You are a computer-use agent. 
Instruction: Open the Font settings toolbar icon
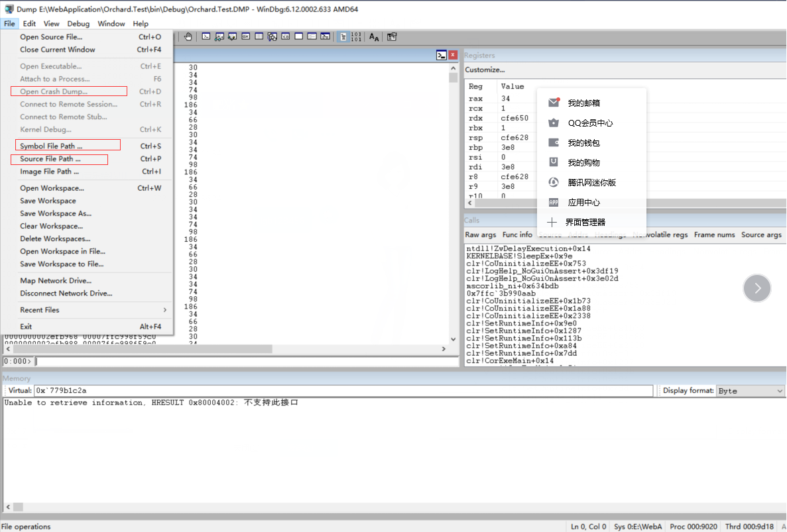tap(373, 37)
